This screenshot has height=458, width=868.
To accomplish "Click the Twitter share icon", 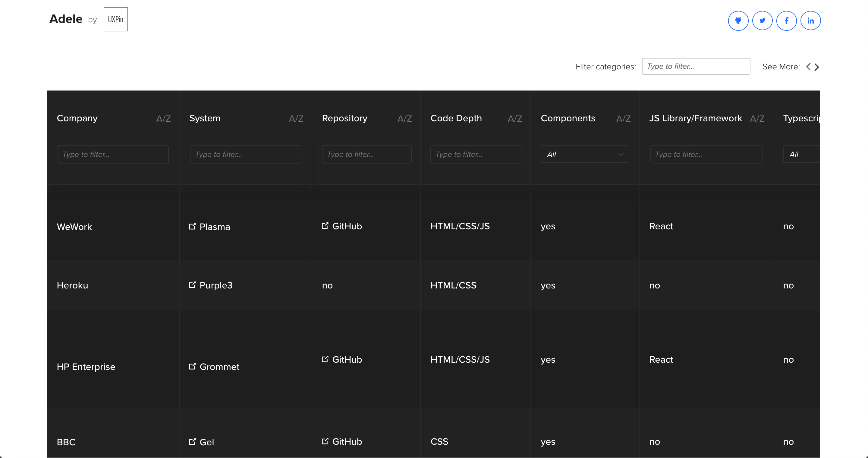I will (x=762, y=21).
